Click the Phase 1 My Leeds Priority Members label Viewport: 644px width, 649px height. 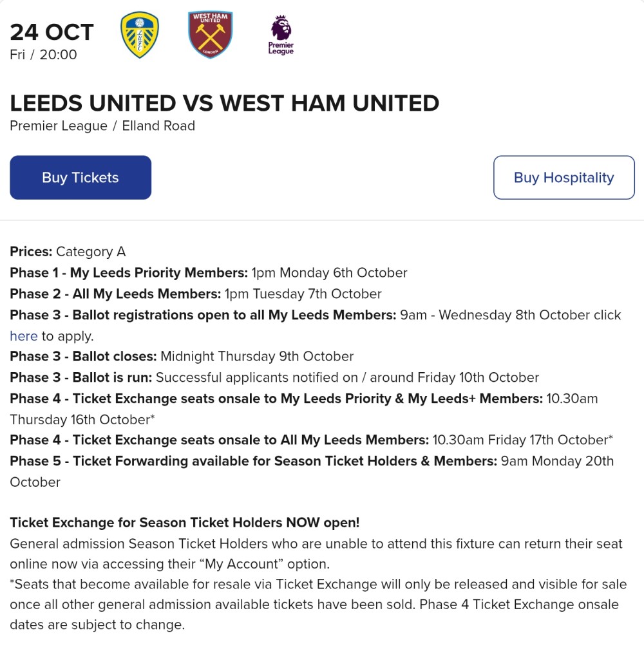(129, 273)
